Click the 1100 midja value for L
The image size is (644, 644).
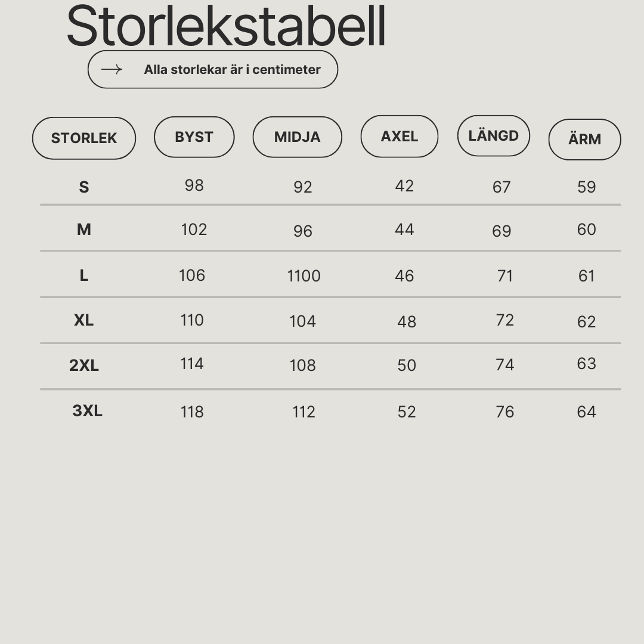tap(304, 276)
